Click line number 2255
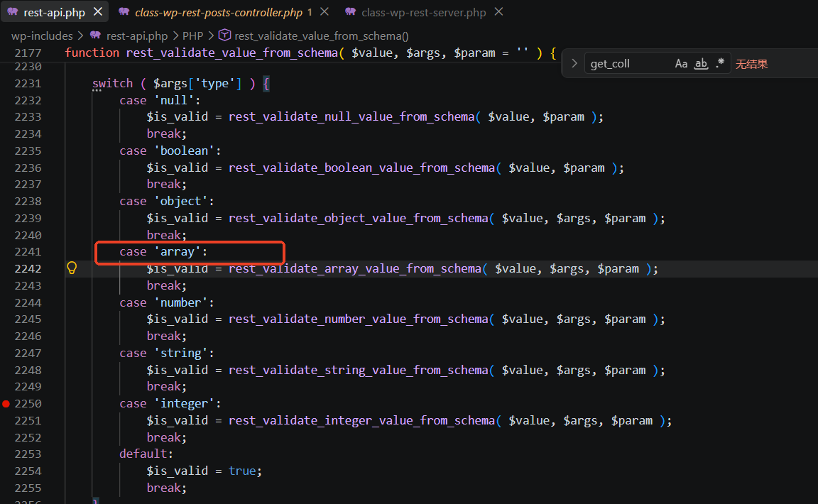Screen dimensions: 818x504 click(28, 488)
